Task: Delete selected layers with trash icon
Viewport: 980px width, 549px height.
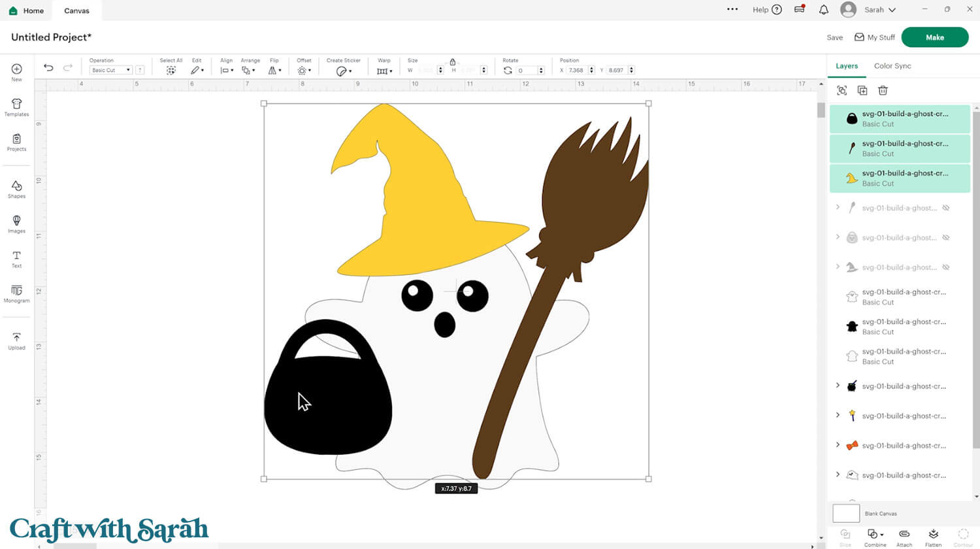Action: [883, 91]
